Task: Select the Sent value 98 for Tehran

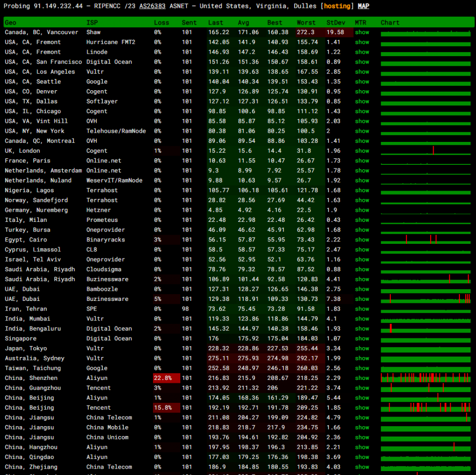Action: 186,309
